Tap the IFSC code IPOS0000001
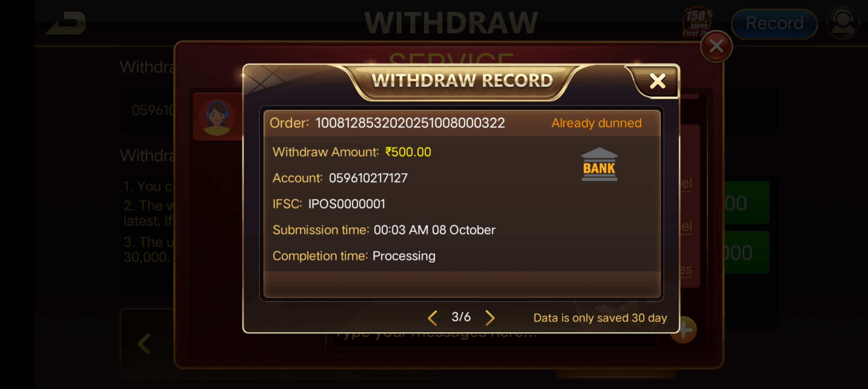Viewport: 868px width, 389px height. click(x=346, y=204)
